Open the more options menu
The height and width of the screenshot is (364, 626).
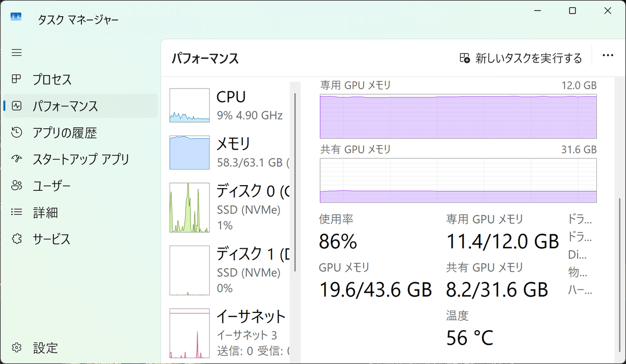pyautogui.click(x=607, y=55)
